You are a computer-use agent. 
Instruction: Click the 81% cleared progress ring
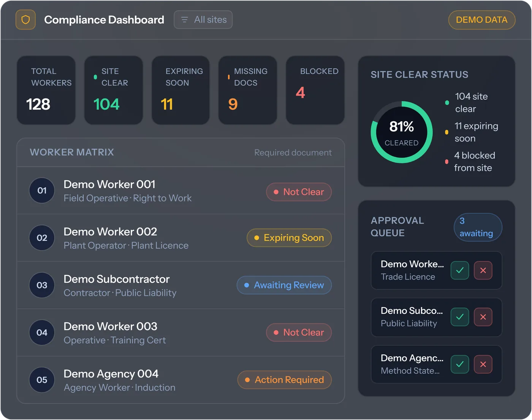[x=402, y=132]
